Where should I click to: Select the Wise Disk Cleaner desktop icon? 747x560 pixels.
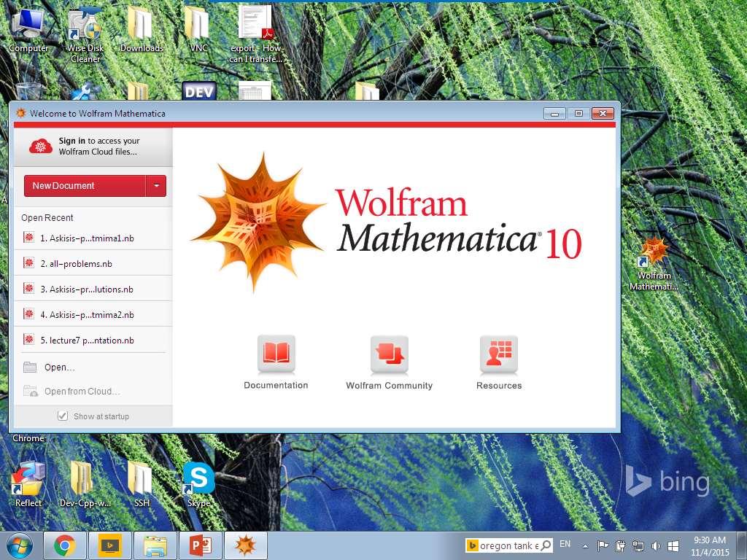(x=85, y=35)
